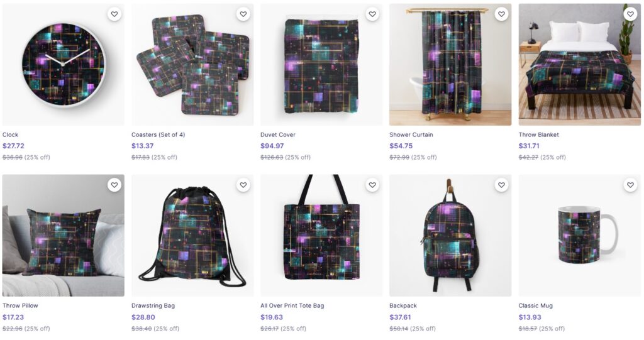644x340 pixels.
Task: Open the All Over Print Tote Bag link
Action: point(292,305)
